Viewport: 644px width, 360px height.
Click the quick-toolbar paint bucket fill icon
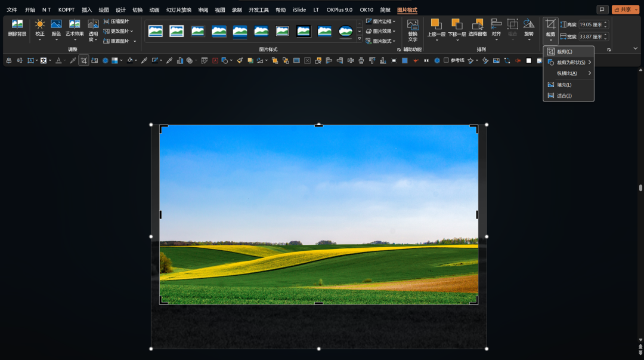click(x=130, y=60)
